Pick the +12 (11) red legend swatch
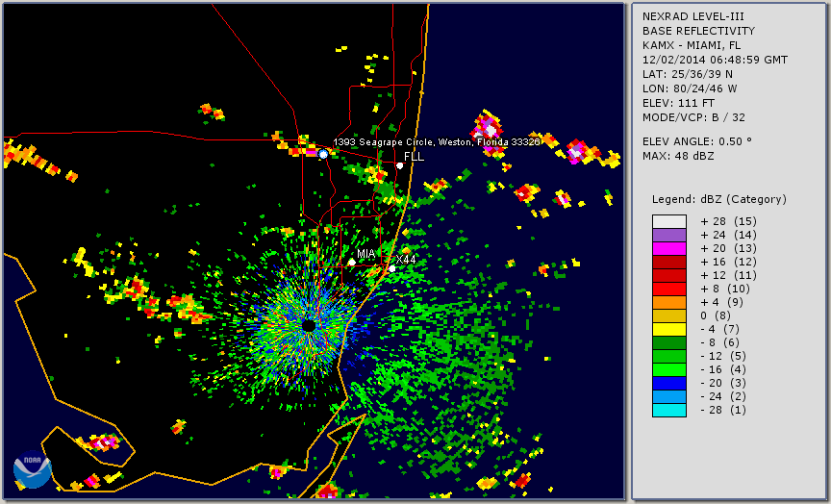The image size is (831, 504). pos(669,276)
